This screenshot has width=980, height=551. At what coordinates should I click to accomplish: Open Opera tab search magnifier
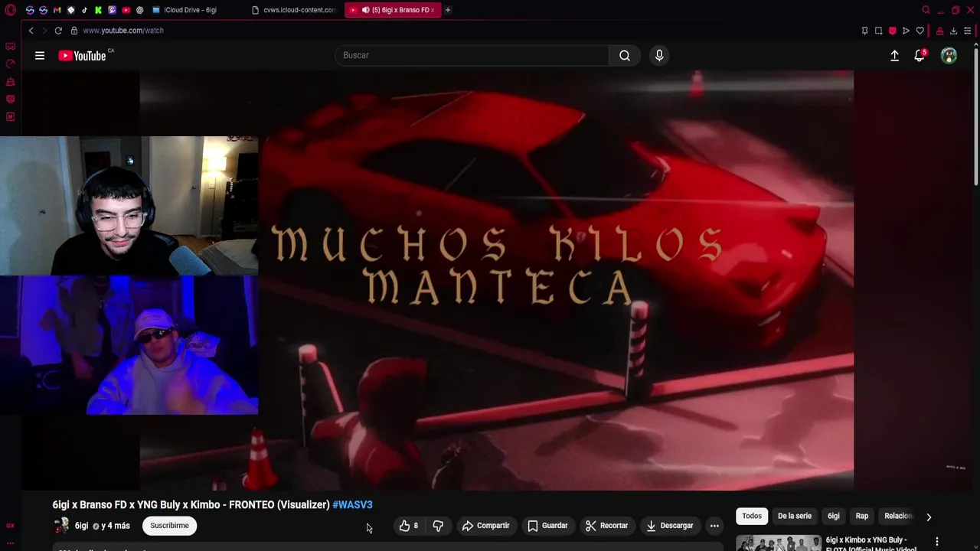pos(926,10)
